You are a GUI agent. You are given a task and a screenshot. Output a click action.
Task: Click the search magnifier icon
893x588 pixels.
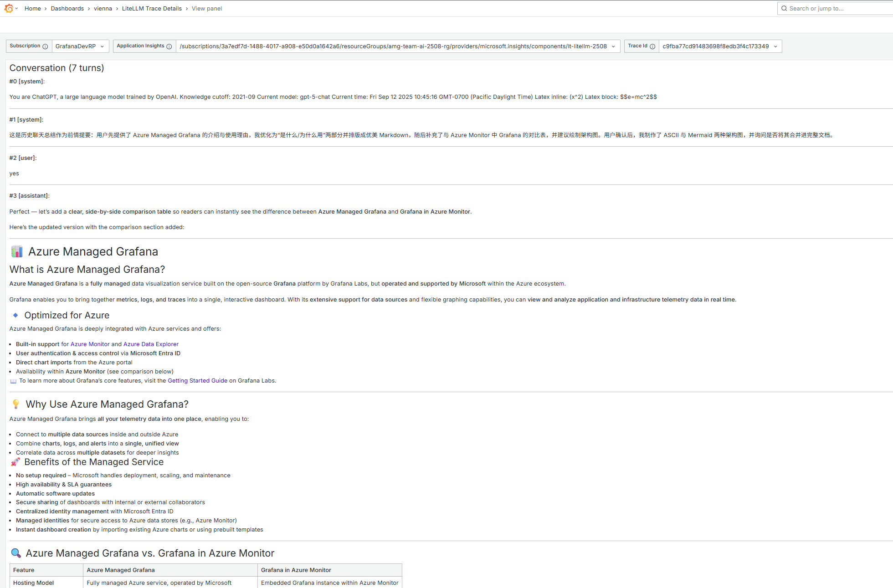click(784, 8)
